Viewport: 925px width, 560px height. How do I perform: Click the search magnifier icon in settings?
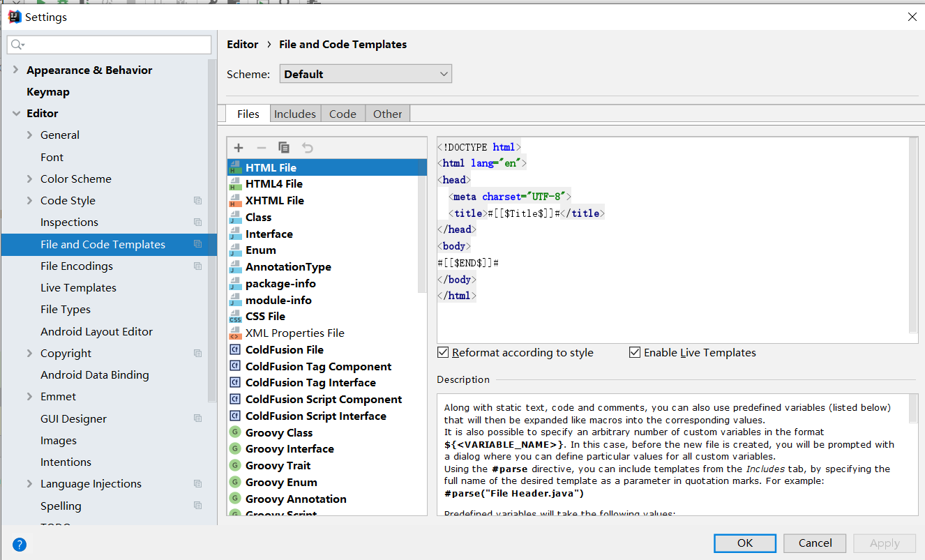click(17, 45)
